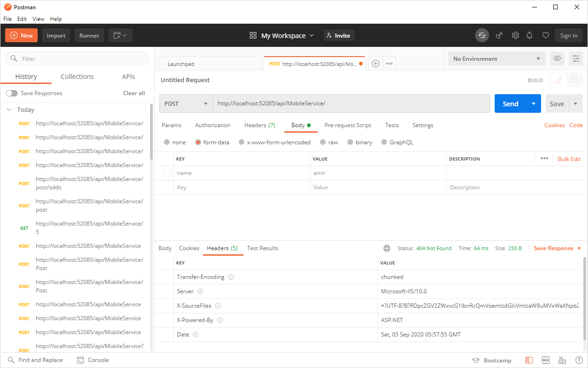Screen dimensions: 588x368
Task: Select the GraphQL body format
Action: (384, 142)
